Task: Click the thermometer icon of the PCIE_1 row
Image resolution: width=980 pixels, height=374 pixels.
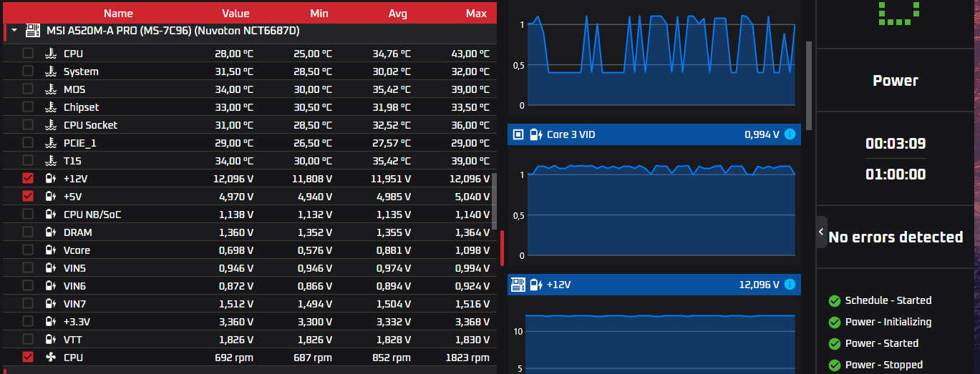Action: click(x=51, y=142)
